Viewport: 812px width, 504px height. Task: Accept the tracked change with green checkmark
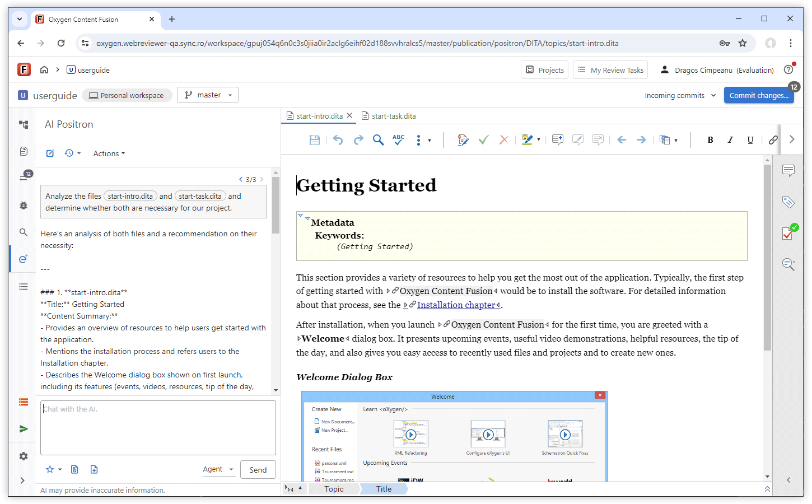[484, 140]
